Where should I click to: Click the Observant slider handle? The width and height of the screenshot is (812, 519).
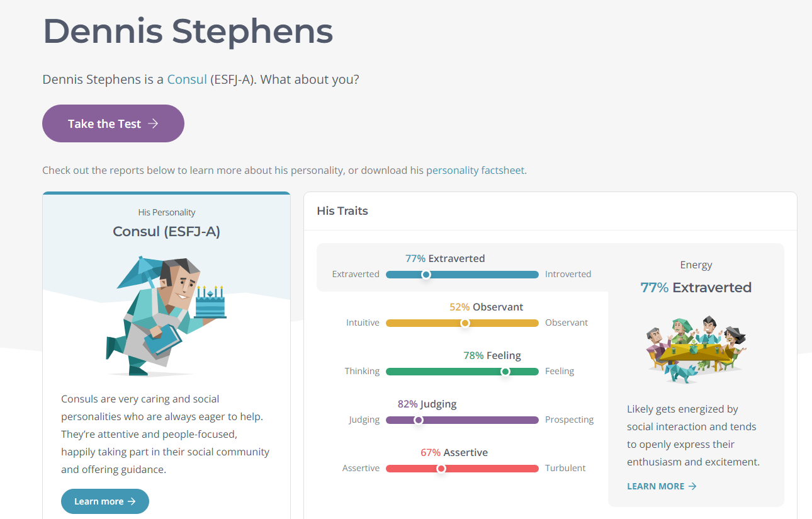(x=465, y=323)
